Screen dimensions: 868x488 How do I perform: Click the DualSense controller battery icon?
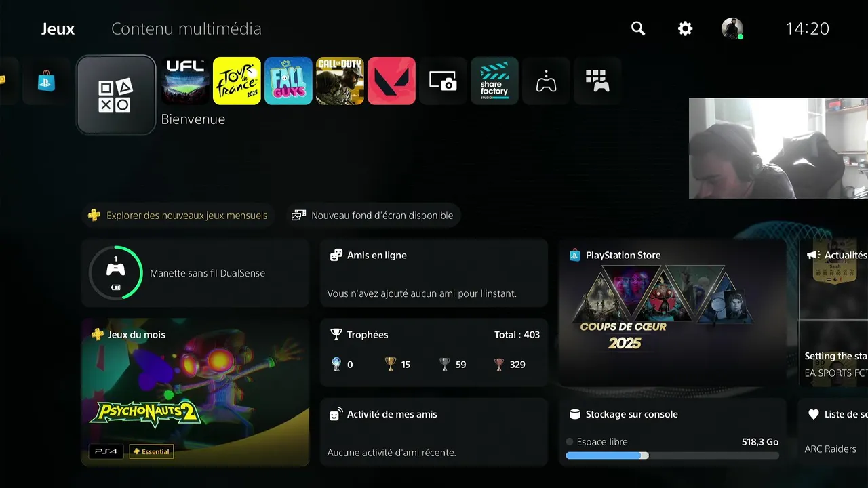116,287
